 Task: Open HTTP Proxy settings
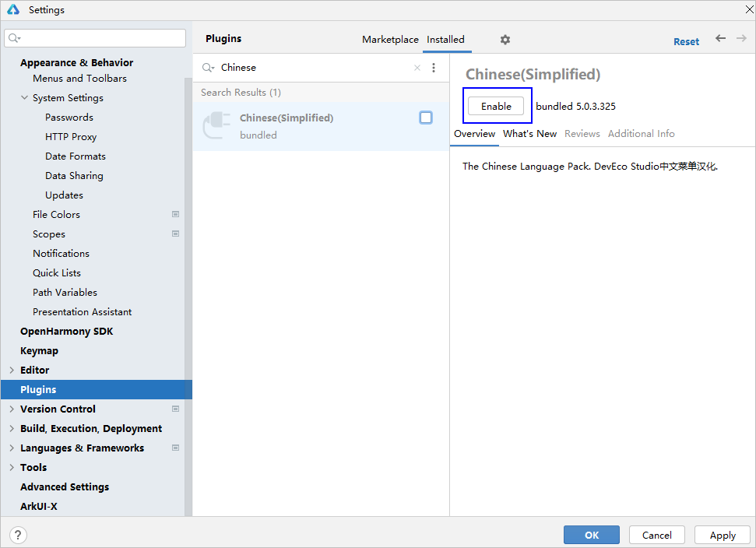pyautogui.click(x=71, y=137)
